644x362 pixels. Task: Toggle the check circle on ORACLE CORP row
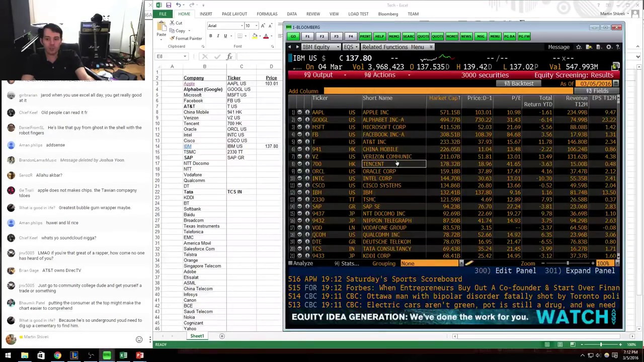pyautogui.click(x=300, y=171)
